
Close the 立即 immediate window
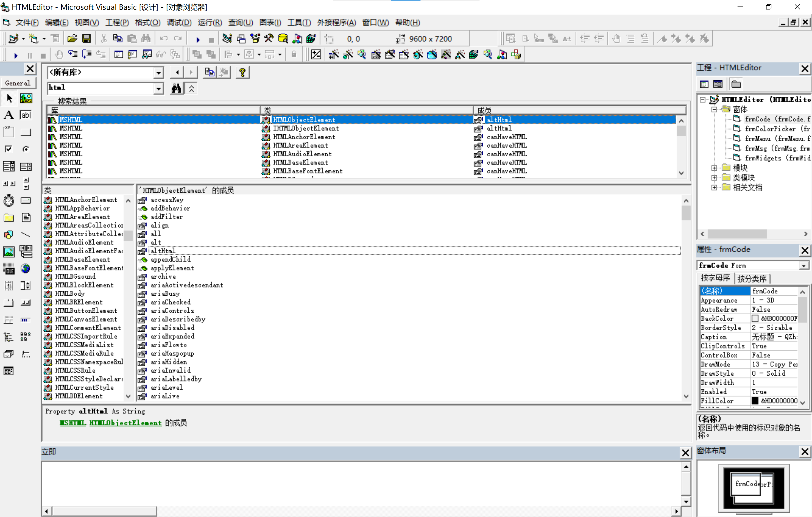685,453
